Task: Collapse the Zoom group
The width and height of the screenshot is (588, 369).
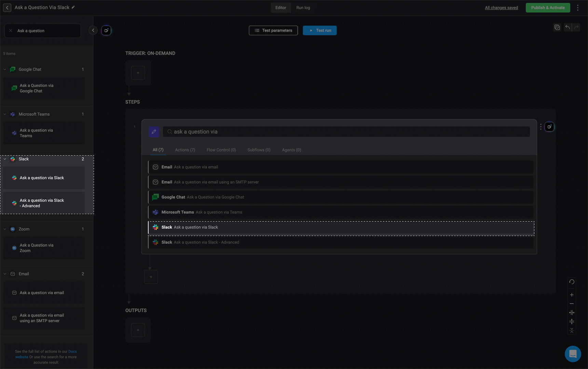Action: pos(5,229)
